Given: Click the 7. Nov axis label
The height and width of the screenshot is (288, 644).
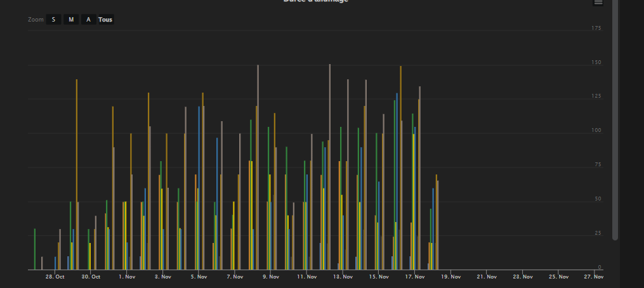Looking at the screenshot, I should [235, 277].
